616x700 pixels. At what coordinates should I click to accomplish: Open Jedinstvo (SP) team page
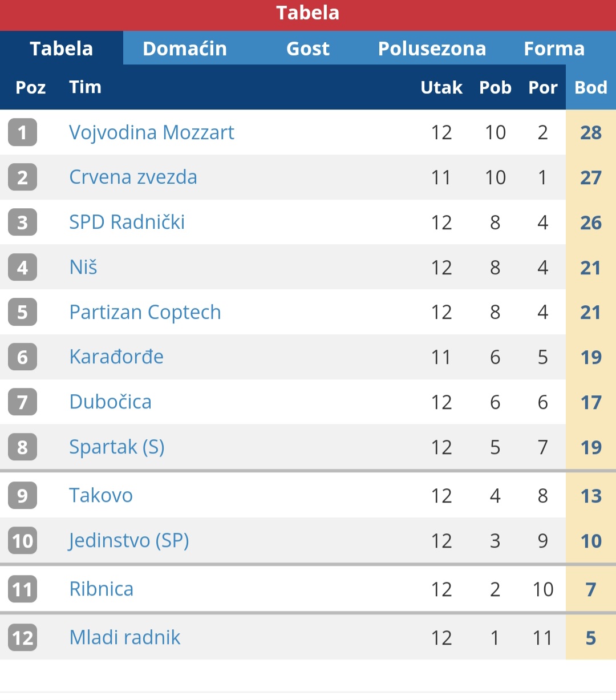pos(129,540)
